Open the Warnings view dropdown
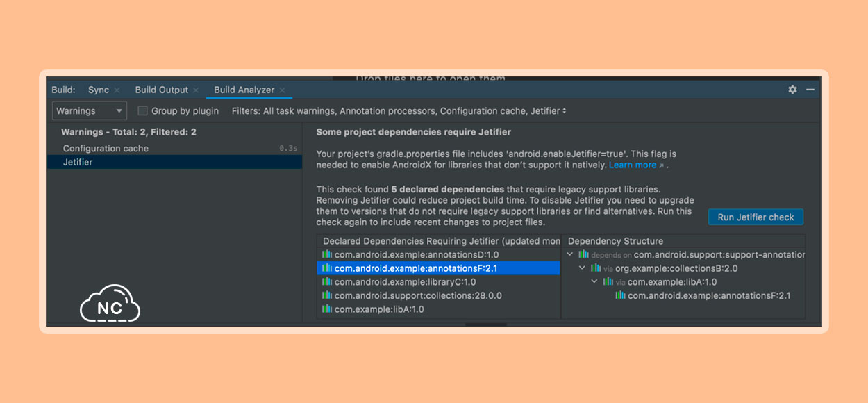 pyautogui.click(x=90, y=111)
